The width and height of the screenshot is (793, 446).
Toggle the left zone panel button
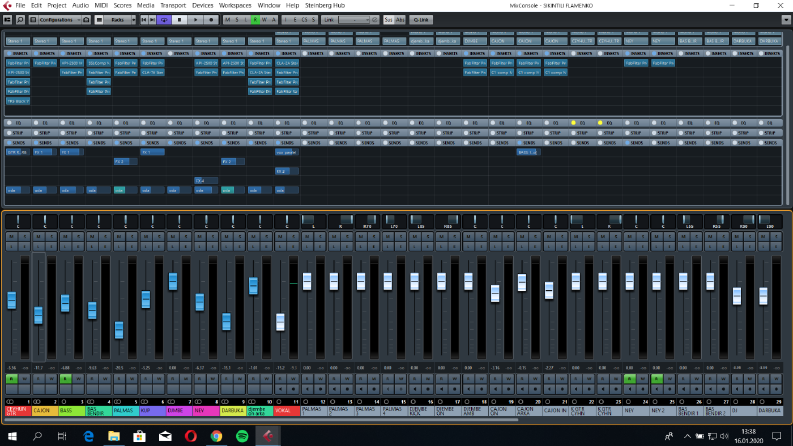(8, 20)
